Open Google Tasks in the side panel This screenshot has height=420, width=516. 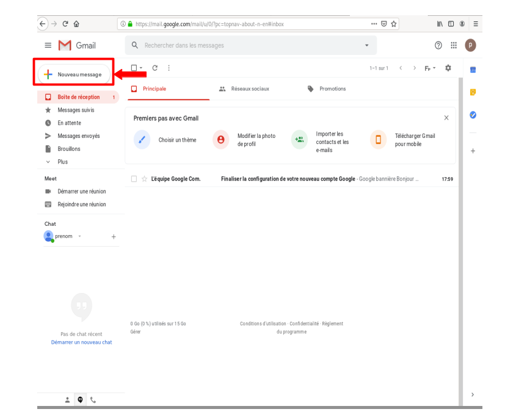coord(473,115)
